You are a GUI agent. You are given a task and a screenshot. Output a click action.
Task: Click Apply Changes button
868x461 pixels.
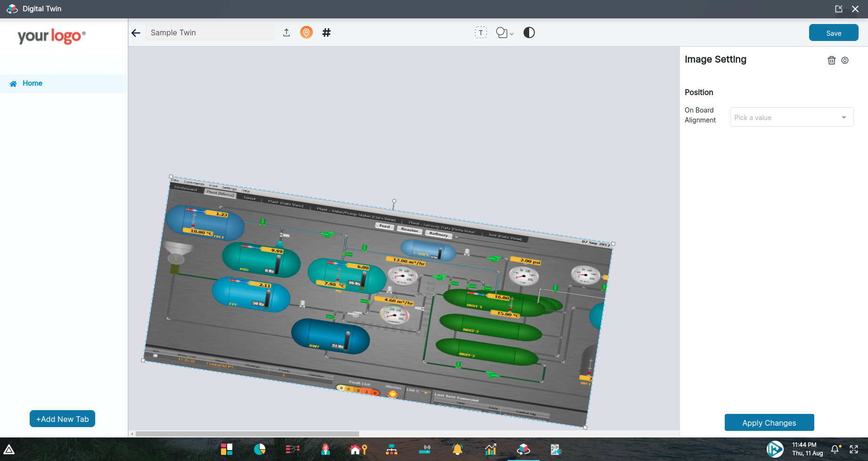pos(769,423)
